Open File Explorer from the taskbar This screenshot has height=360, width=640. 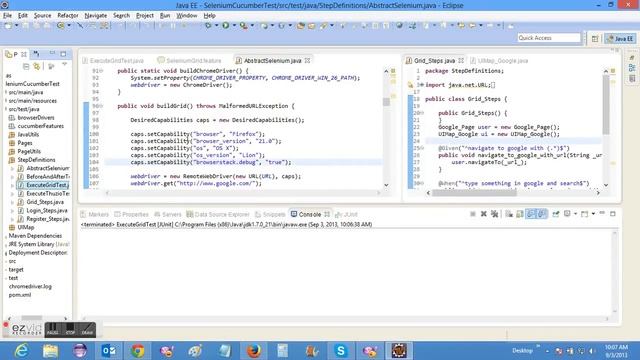coord(51,351)
